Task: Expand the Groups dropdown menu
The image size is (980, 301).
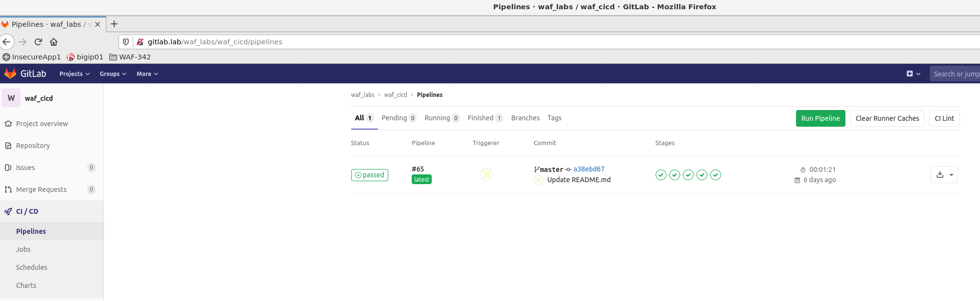Action: 113,74
